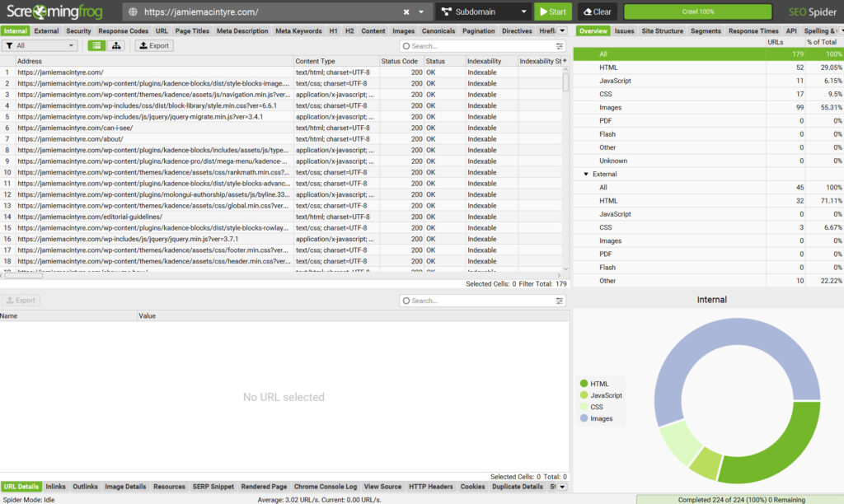Open search filter options in upper search box

point(560,46)
